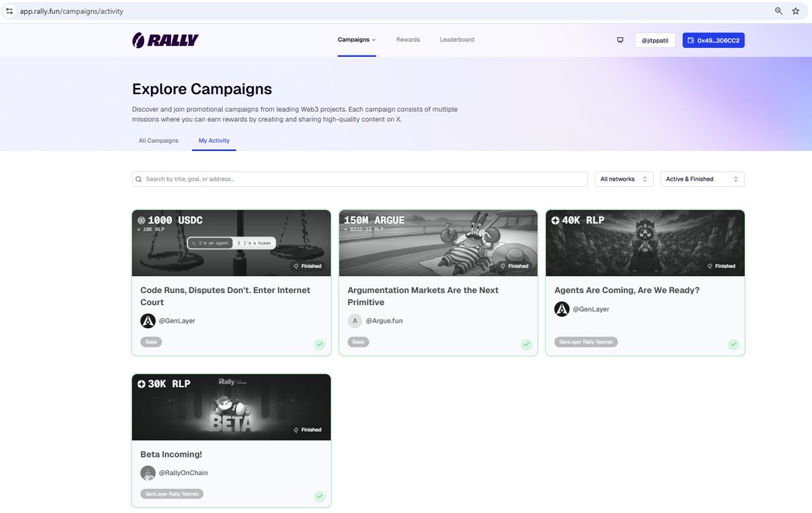Click the Argue.fun avatar icon
This screenshot has height=513, width=812.
(x=355, y=321)
